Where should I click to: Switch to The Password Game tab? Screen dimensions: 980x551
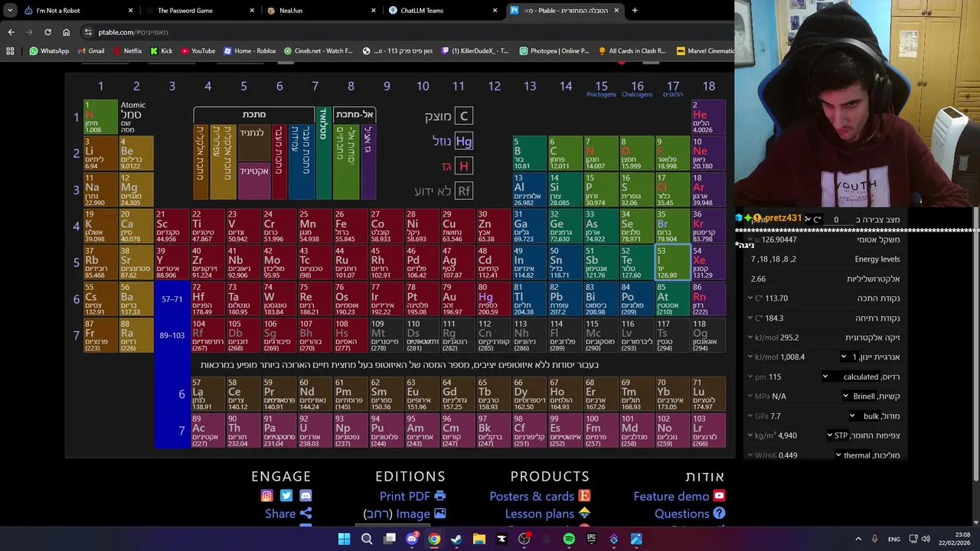point(199,11)
